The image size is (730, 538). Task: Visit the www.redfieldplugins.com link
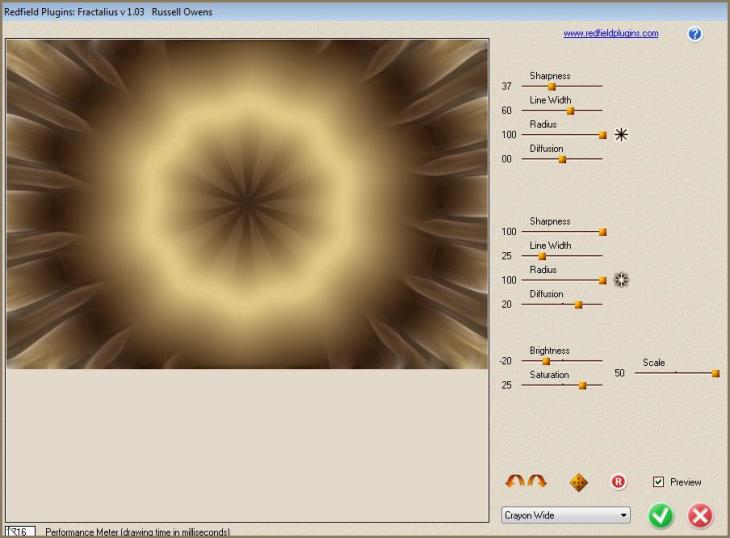tap(610, 34)
